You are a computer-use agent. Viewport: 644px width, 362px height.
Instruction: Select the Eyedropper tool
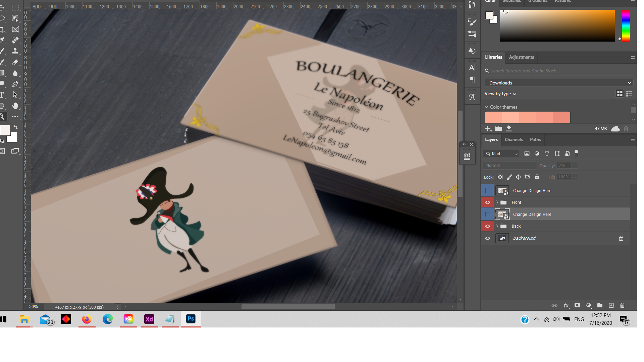(3, 40)
